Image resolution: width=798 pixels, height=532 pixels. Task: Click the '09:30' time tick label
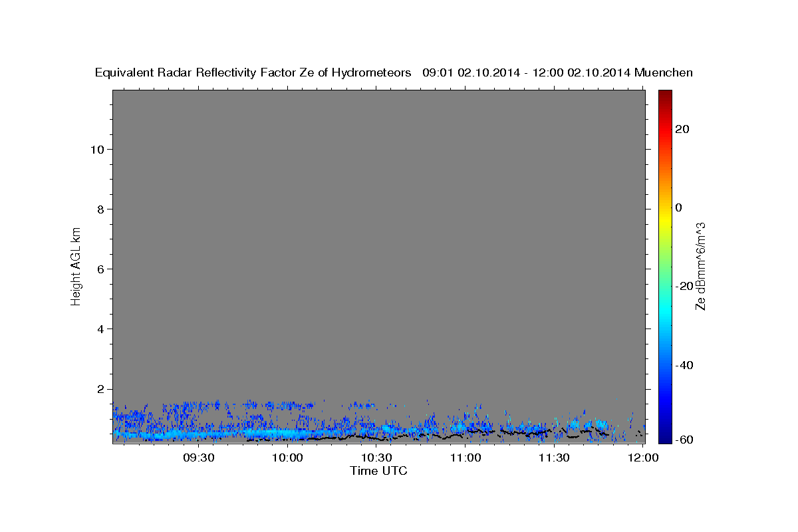coord(198,458)
